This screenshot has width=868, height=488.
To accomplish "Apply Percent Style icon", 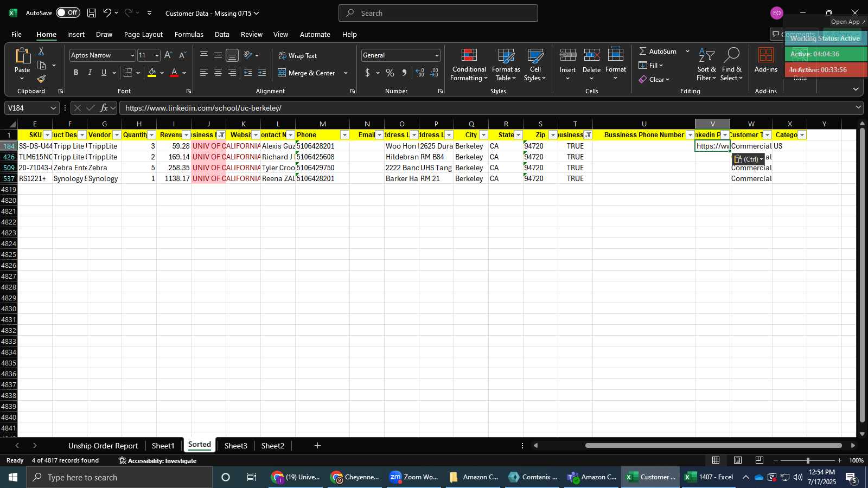I will tap(390, 73).
